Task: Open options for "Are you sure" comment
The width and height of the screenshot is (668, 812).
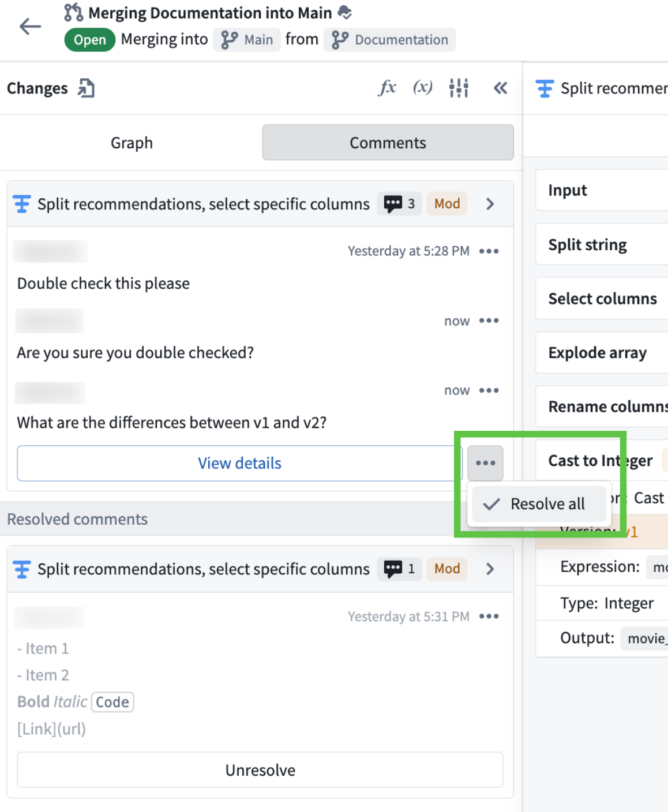Action: point(489,321)
